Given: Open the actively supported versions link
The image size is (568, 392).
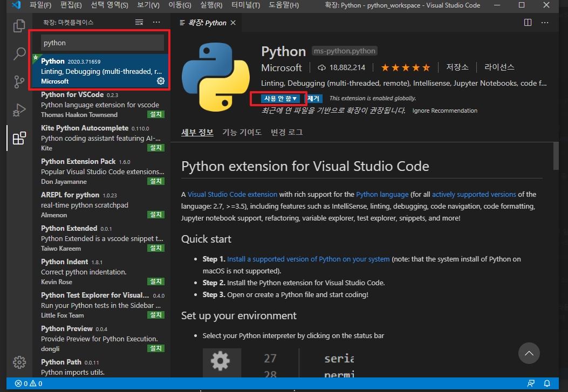Looking at the screenshot, I should coord(474,194).
